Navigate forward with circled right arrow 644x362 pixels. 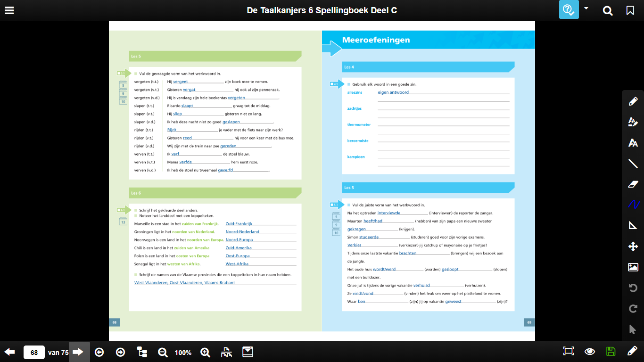pyautogui.click(x=120, y=352)
